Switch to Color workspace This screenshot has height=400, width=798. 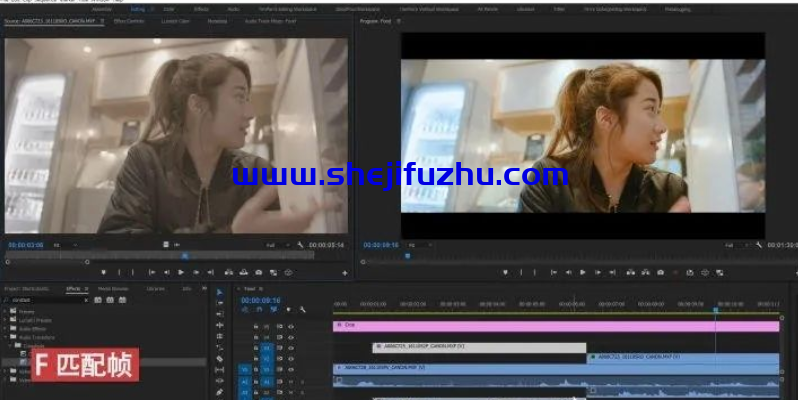[x=169, y=9]
